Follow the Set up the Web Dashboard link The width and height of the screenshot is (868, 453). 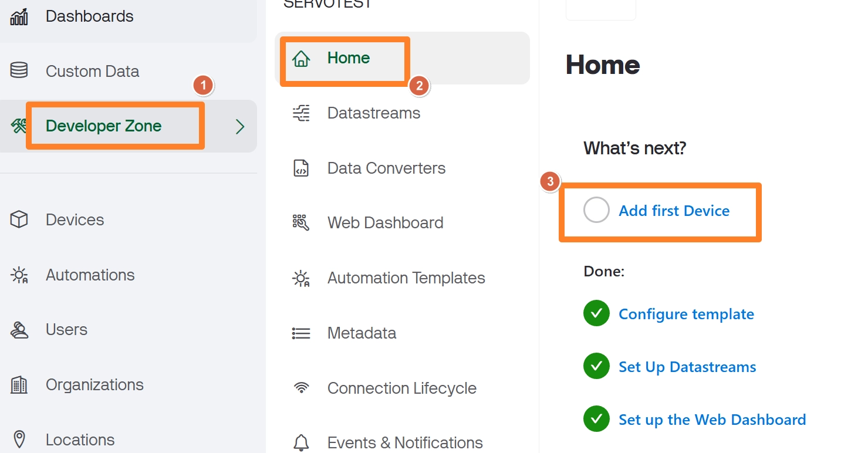712,420
